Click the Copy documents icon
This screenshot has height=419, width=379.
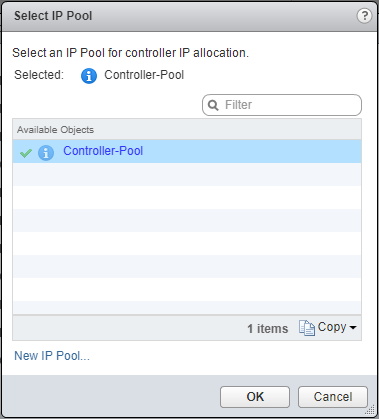click(x=307, y=328)
